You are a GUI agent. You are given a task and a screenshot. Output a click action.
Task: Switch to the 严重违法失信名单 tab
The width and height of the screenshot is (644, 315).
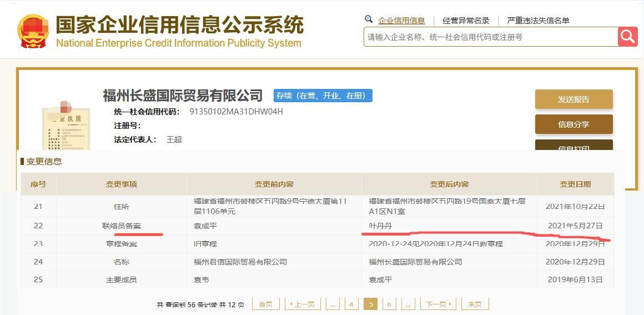pos(538,21)
